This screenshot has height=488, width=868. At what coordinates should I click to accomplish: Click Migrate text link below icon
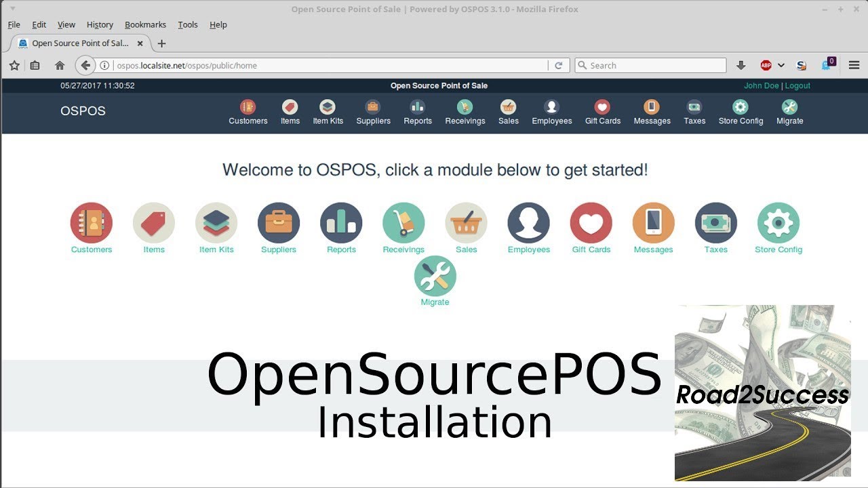point(435,302)
